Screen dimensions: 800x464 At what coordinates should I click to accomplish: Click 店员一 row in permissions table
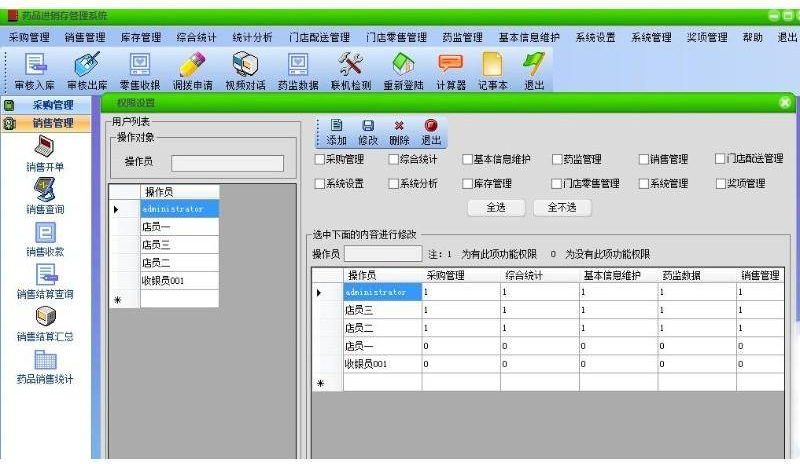[548, 346]
